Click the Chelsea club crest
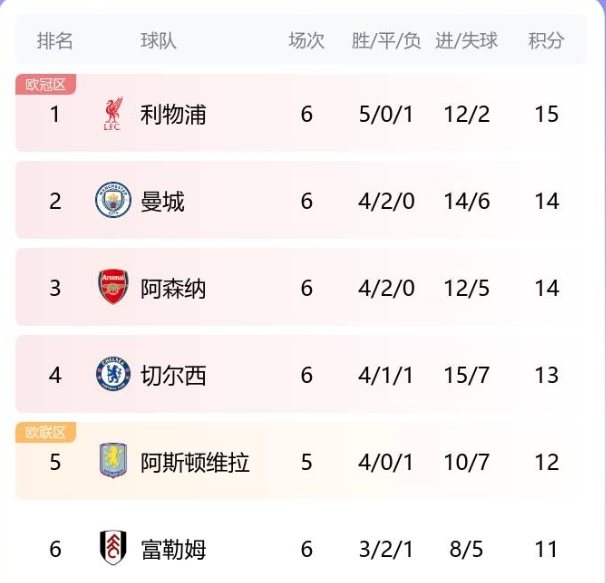Image resolution: width=606 pixels, height=583 pixels. [113, 374]
